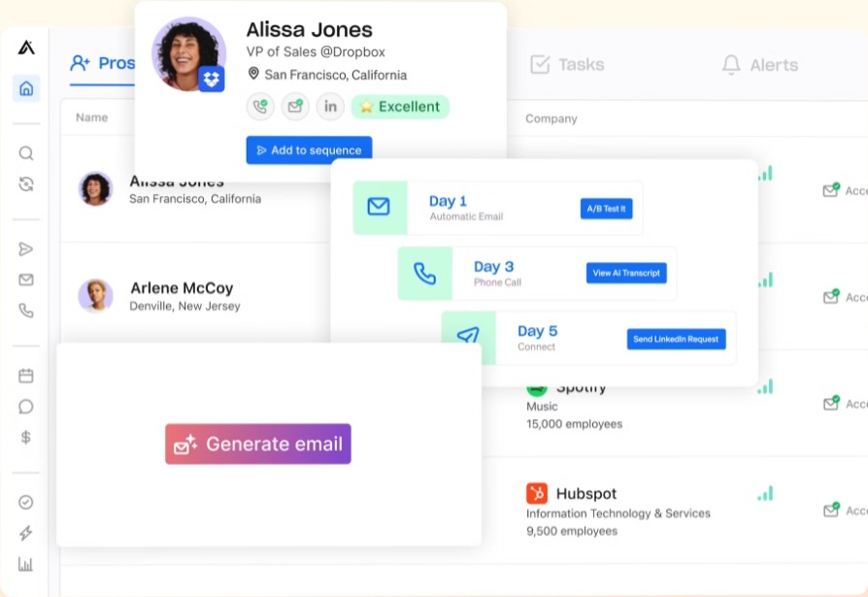Click phone contact icon on Alissa's card
Image resolution: width=868 pixels, height=597 pixels.
point(260,106)
